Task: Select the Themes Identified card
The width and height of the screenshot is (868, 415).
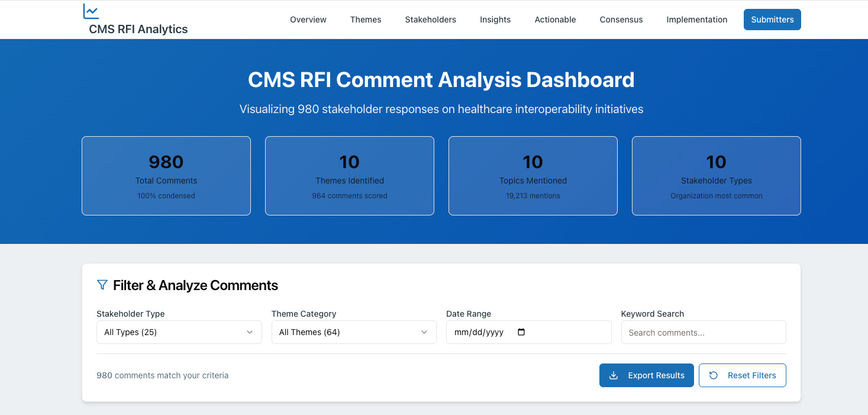Action: click(350, 176)
